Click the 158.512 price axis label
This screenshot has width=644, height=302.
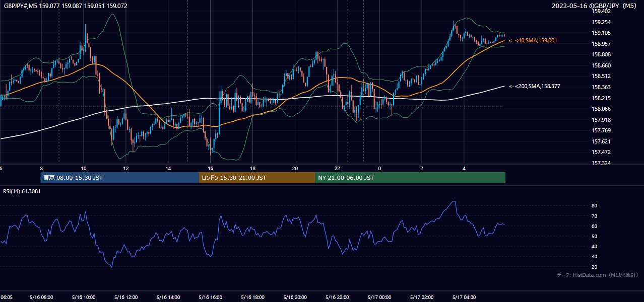pyautogui.click(x=601, y=77)
